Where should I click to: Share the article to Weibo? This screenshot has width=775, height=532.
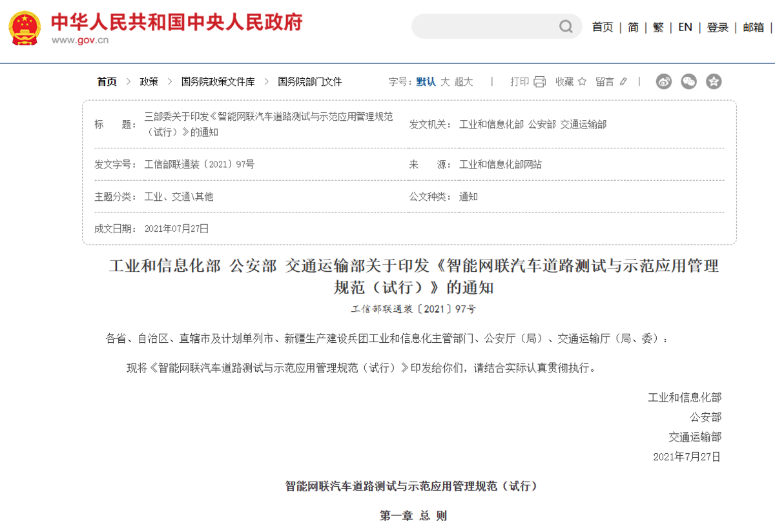663,82
